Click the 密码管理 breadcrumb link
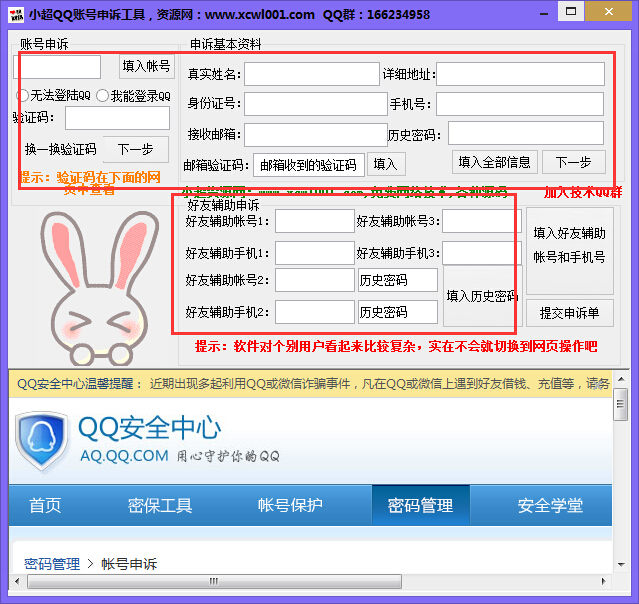 tap(52, 564)
